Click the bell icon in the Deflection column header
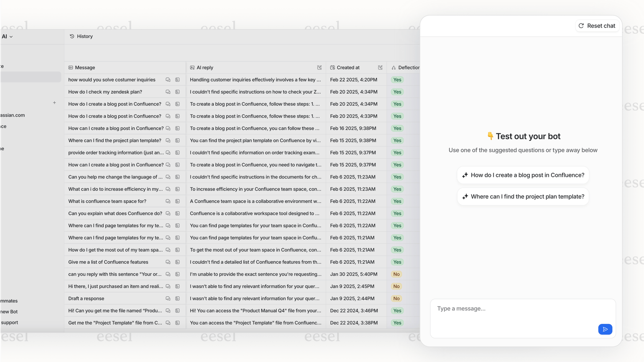This screenshot has height=362, width=644. pyautogui.click(x=393, y=67)
